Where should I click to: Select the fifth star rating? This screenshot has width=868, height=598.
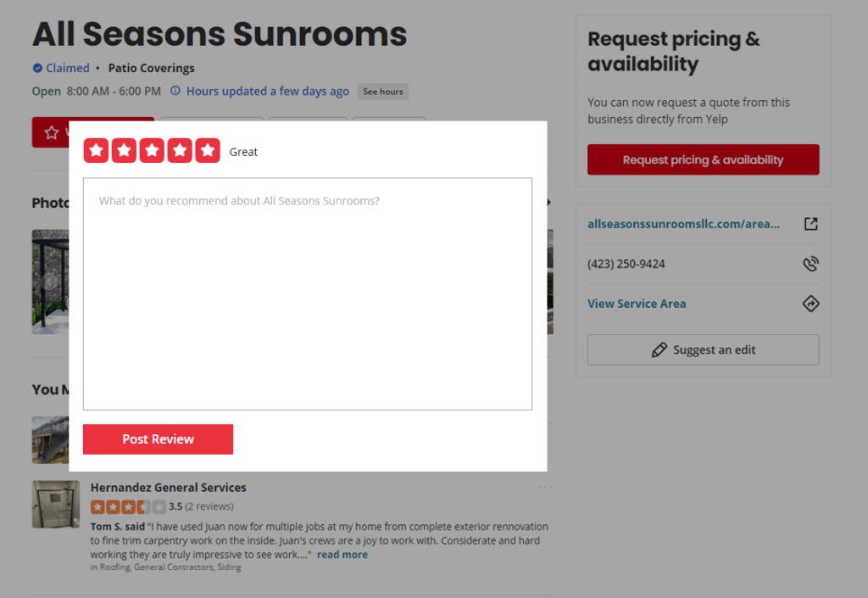[x=208, y=151]
